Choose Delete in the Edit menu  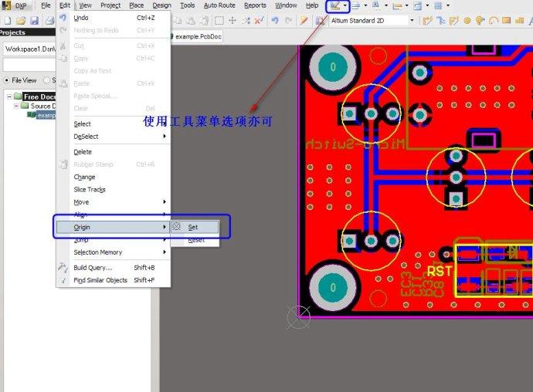pyautogui.click(x=114, y=152)
